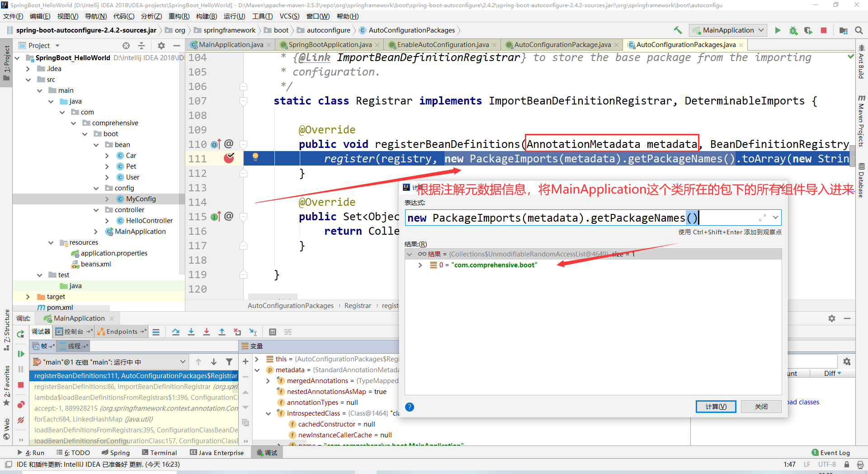
Task: Open the 运行(U) menu
Action: point(234,16)
